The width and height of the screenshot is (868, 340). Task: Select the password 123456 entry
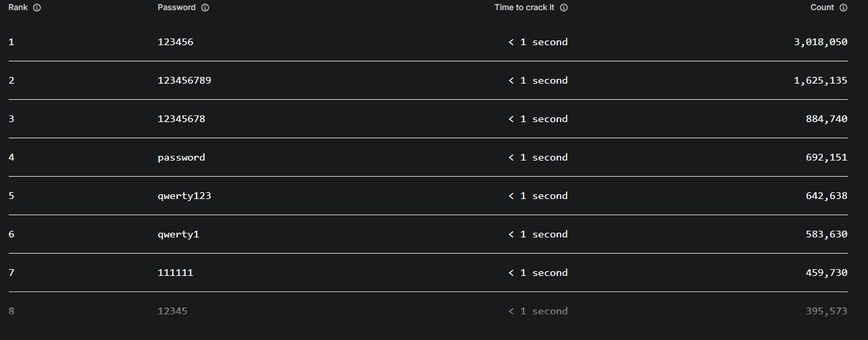pyautogui.click(x=175, y=42)
